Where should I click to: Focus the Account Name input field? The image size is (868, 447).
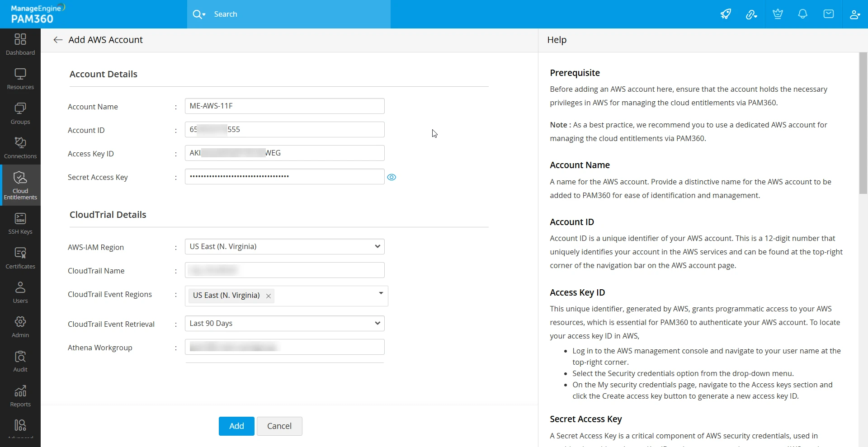(285, 106)
